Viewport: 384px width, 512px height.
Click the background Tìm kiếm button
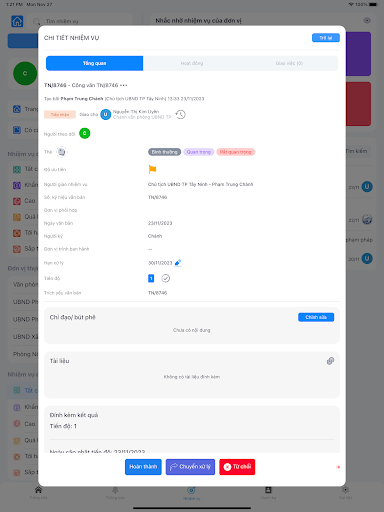357,151
